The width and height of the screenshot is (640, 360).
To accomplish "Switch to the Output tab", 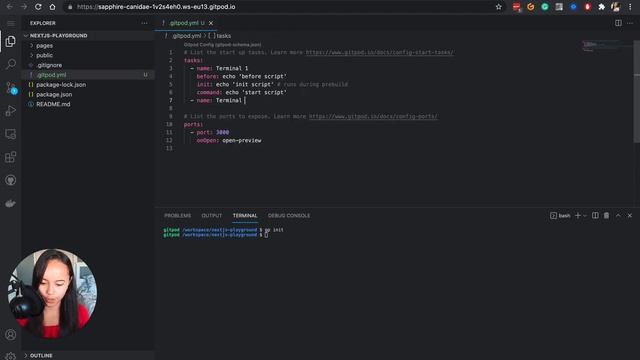I will point(212,216).
